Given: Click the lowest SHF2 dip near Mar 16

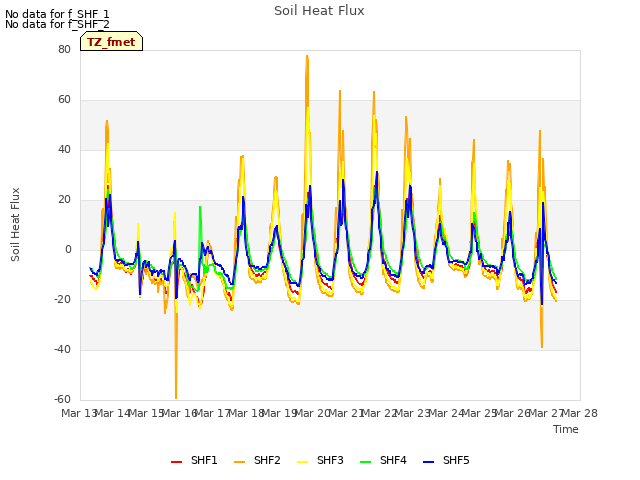Looking at the screenshot, I should point(176,397).
